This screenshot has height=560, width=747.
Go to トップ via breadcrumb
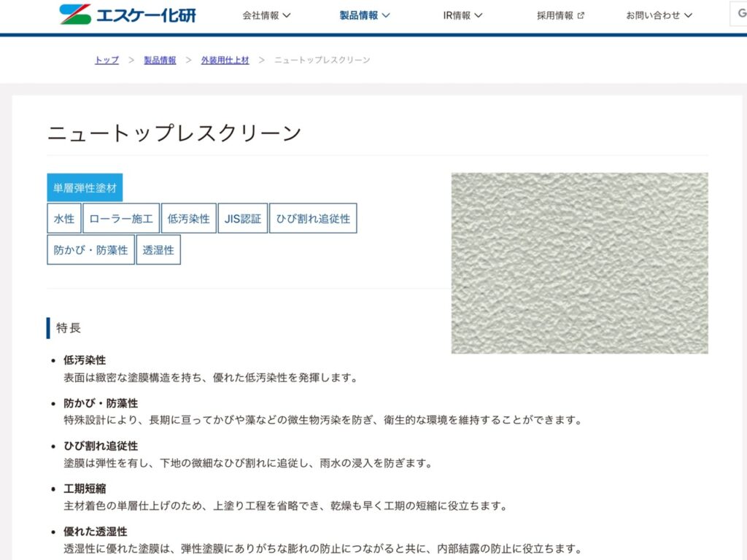pos(107,60)
